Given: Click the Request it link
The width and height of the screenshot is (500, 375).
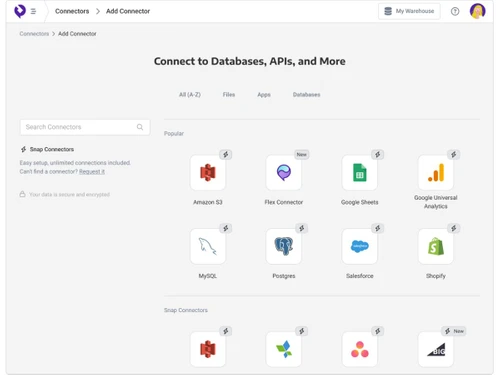Looking at the screenshot, I should [92, 172].
